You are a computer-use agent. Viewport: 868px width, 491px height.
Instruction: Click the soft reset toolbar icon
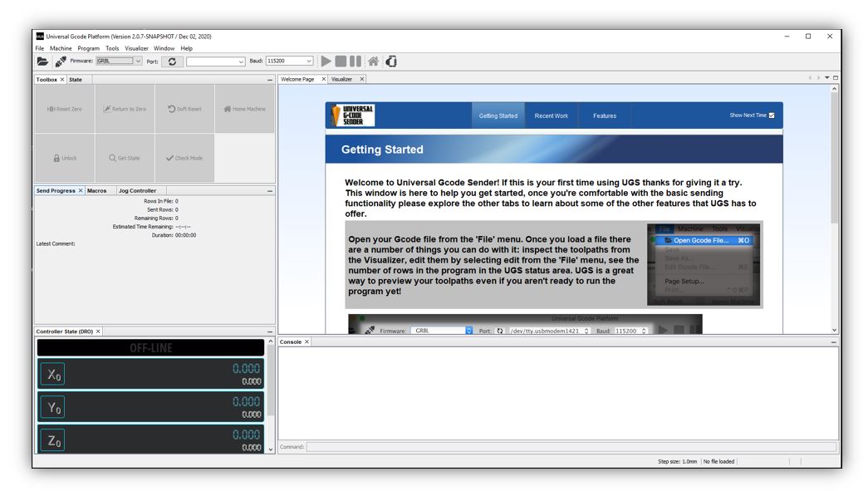[391, 61]
